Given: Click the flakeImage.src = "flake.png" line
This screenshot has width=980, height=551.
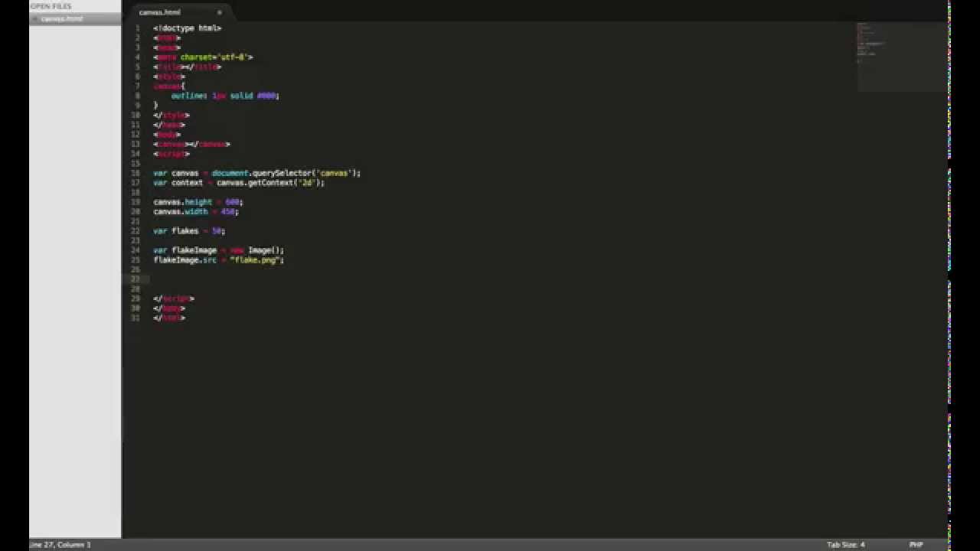Looking at the screenshot, I should coord(219,260).
